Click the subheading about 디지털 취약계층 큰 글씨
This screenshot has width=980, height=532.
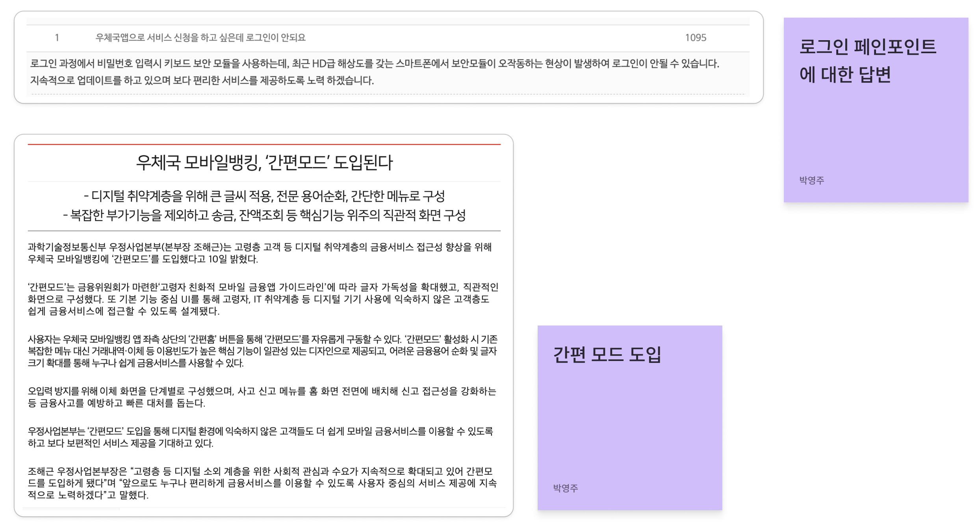264,196
